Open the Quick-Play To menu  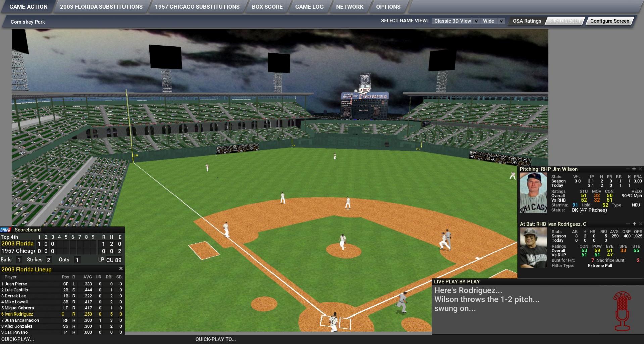(215, 339)
